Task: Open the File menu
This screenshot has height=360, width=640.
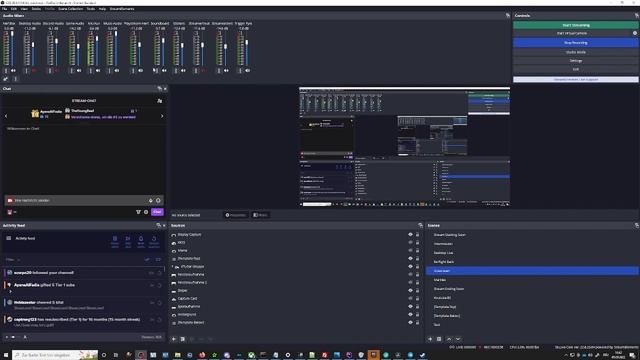Action: point(4,9)
